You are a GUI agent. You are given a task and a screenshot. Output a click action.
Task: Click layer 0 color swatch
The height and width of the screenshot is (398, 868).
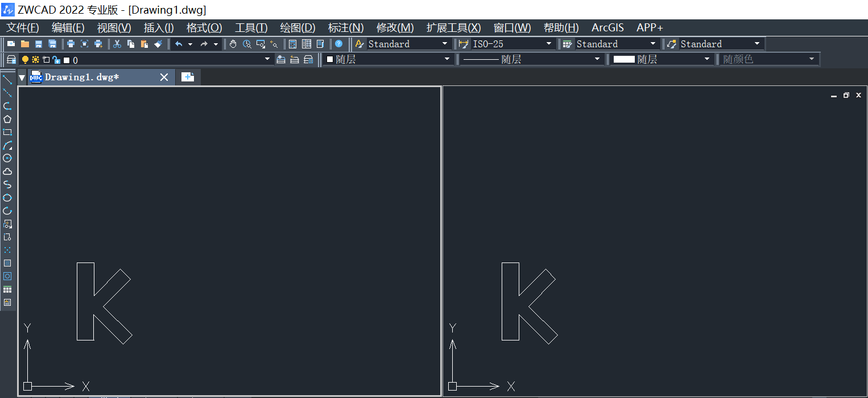[x=67, y=60]
